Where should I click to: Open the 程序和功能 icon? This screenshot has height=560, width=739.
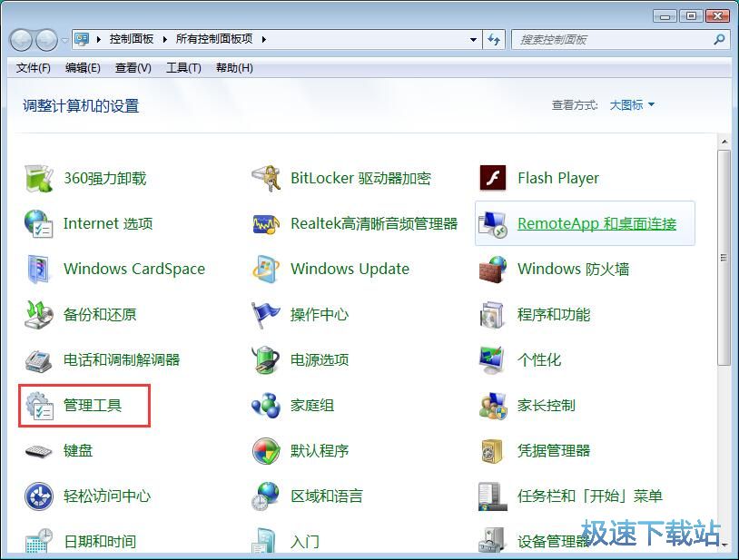tap(492, 315)
